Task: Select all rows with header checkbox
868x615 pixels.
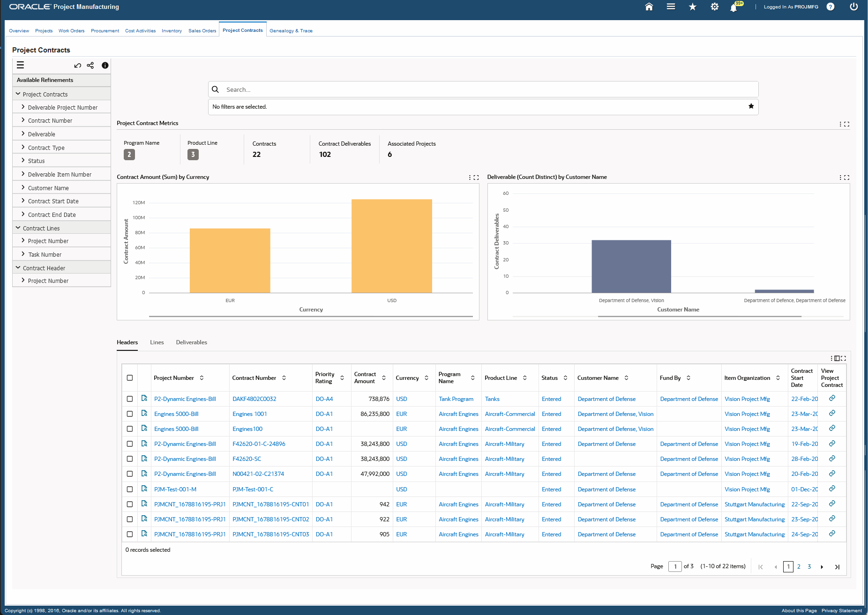Action: click(130, 378)
